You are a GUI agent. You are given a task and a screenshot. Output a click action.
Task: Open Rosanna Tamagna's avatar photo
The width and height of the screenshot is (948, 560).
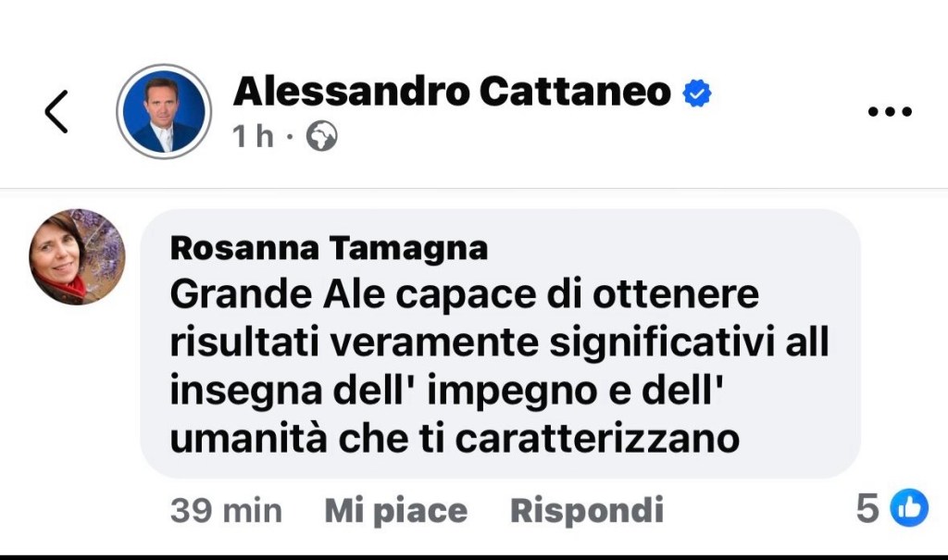(77, 257)
